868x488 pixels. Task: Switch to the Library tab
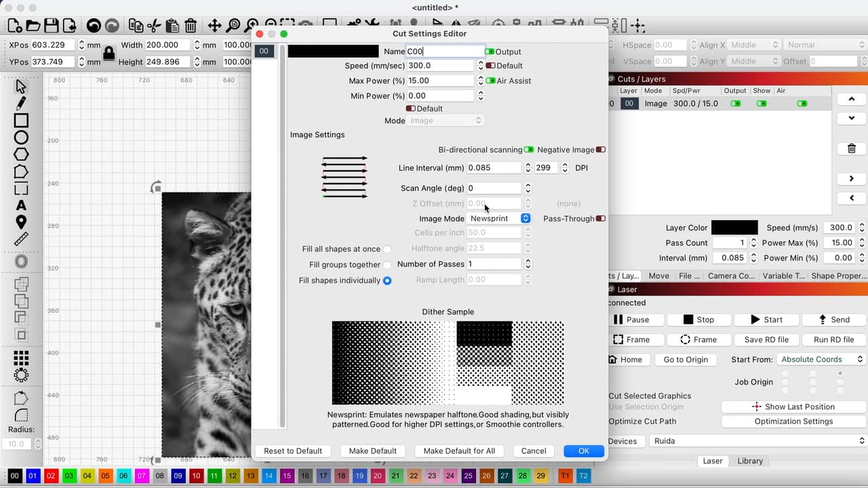750,461
